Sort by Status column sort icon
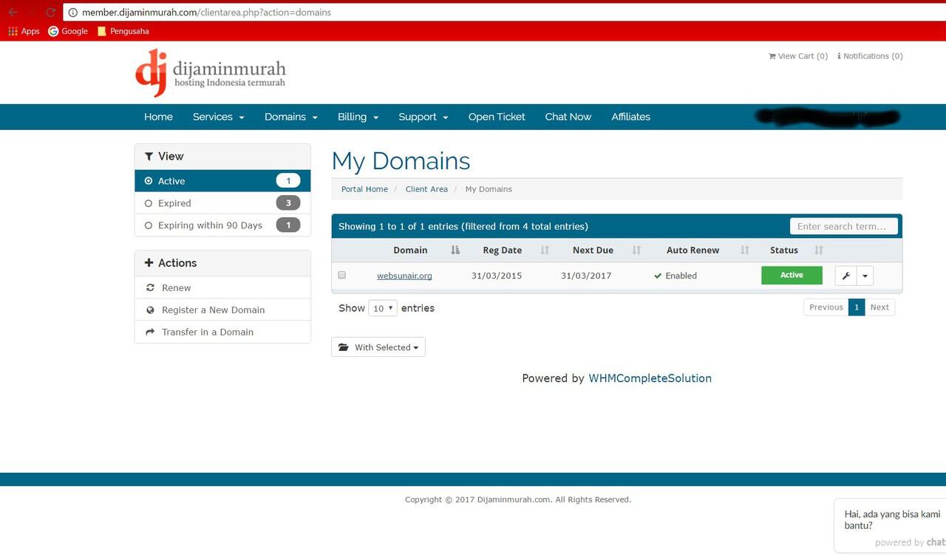Screen dimensions: 946x560 pyautogui.click(x=819, y=250)
